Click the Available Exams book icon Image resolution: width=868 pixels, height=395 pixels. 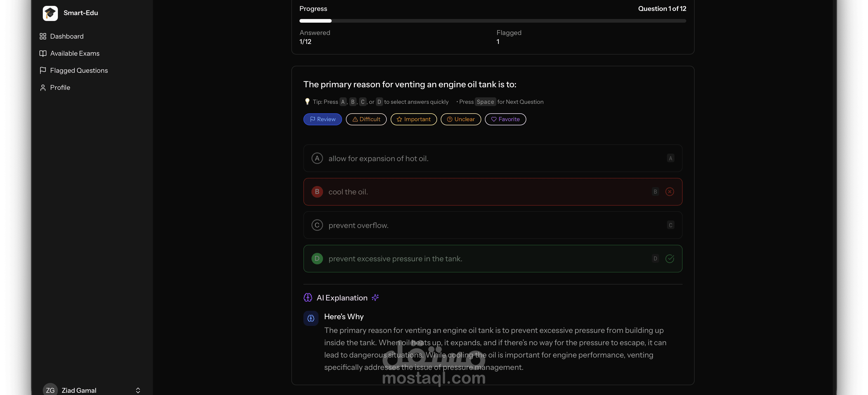coord(43,53)
